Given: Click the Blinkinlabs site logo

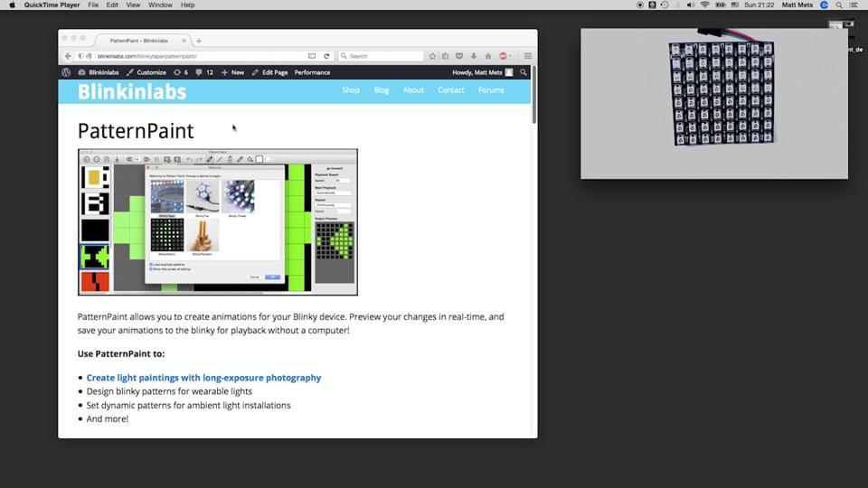Looking at the screenshot, I should click(132, 92).
